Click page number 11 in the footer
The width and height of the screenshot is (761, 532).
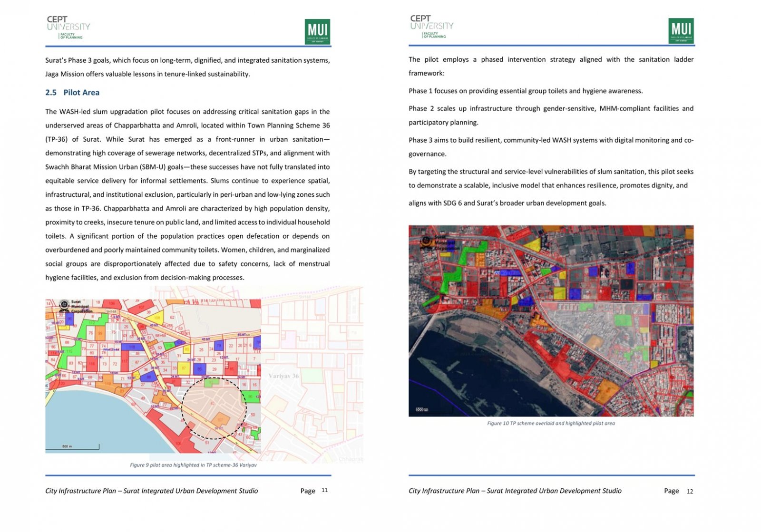pyautogui.click(x=325, y=490)
